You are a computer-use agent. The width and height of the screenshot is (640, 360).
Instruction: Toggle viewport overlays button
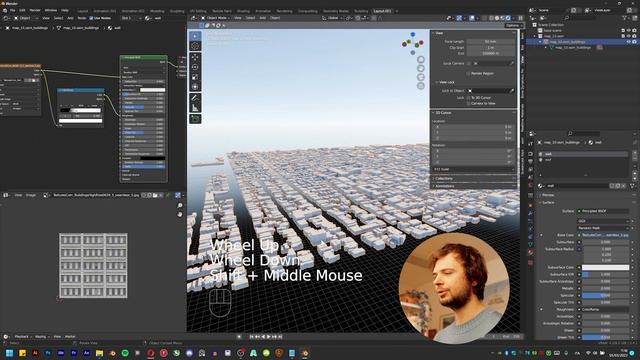click(472, 18)
